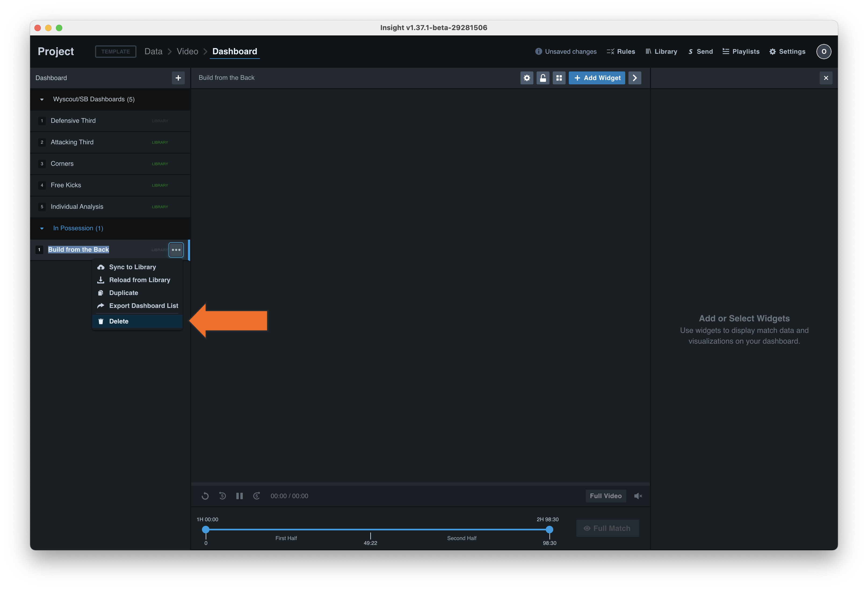The width and height of the screenshot is (868, 590).
Task: Click Delete in context menu
Action: [x=138, y=321]
